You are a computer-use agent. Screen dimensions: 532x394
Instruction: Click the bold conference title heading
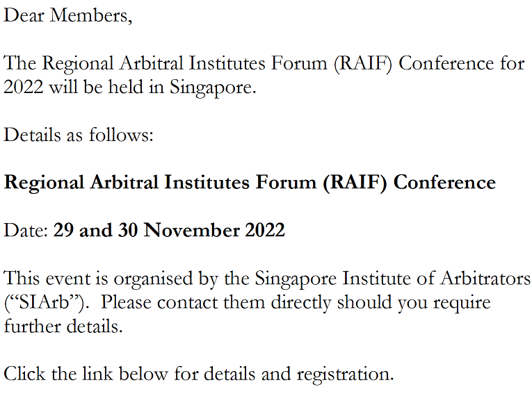(250, 182)
